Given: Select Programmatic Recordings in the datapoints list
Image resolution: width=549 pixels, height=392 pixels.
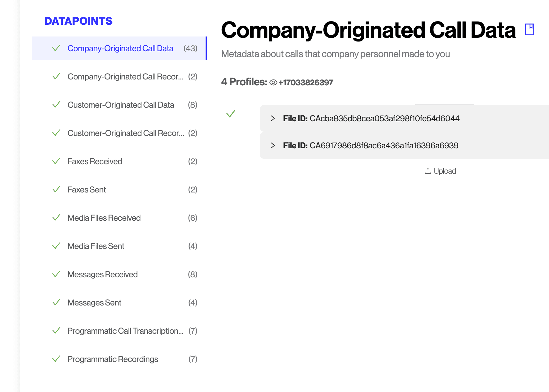Looking at the screenshot, I should point(113,359).
